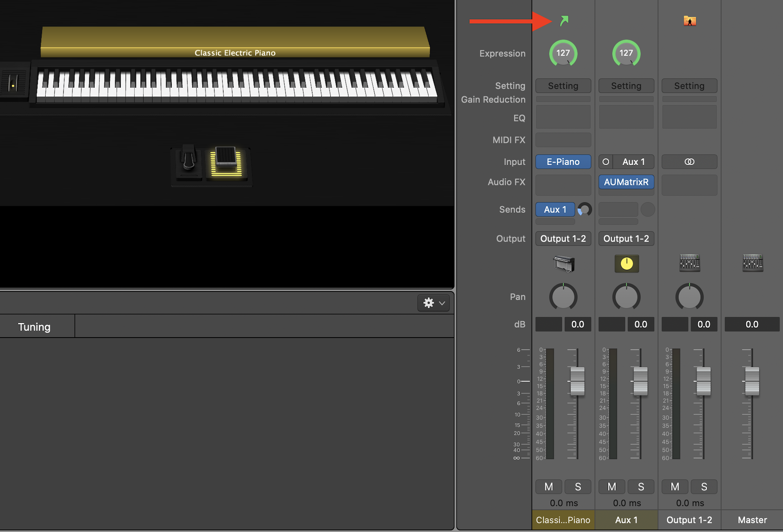Click the Aux 1 send level knob
Viewport: 783px width, 532px height.
584,210
